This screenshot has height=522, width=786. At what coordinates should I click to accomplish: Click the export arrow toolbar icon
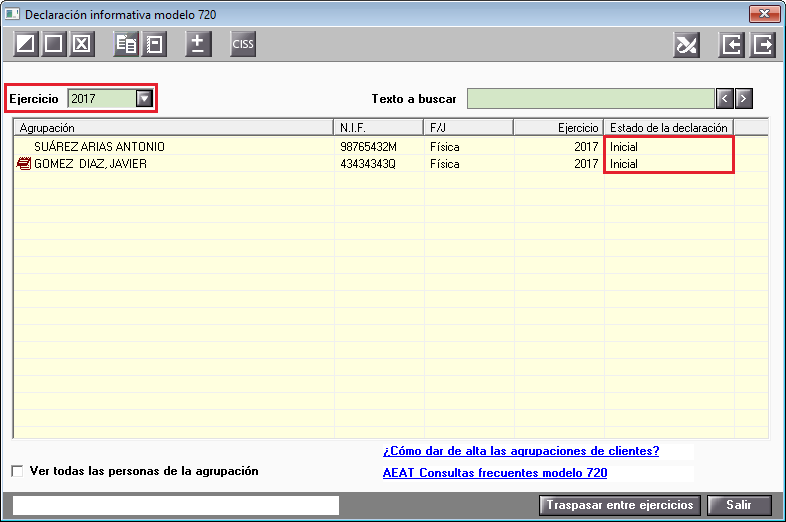coord(762,45)
